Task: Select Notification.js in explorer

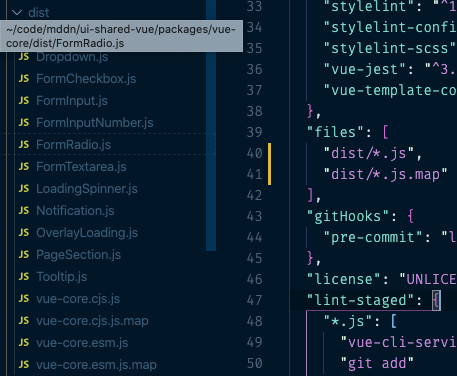Action: pyautogui.click(x=75, y=211)
